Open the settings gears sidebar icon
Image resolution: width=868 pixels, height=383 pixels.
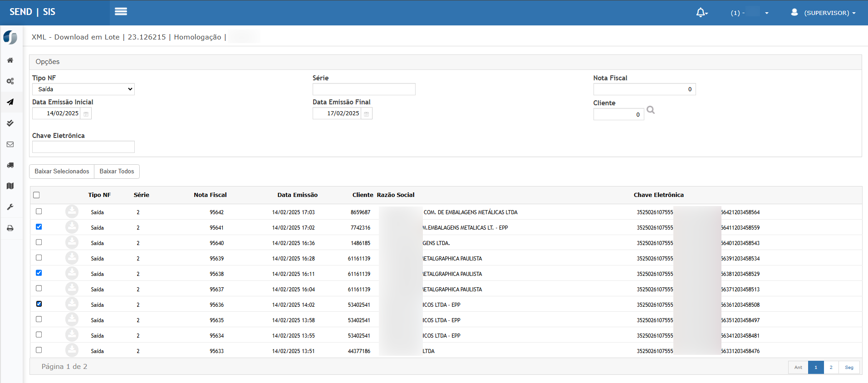click(10, 81)
